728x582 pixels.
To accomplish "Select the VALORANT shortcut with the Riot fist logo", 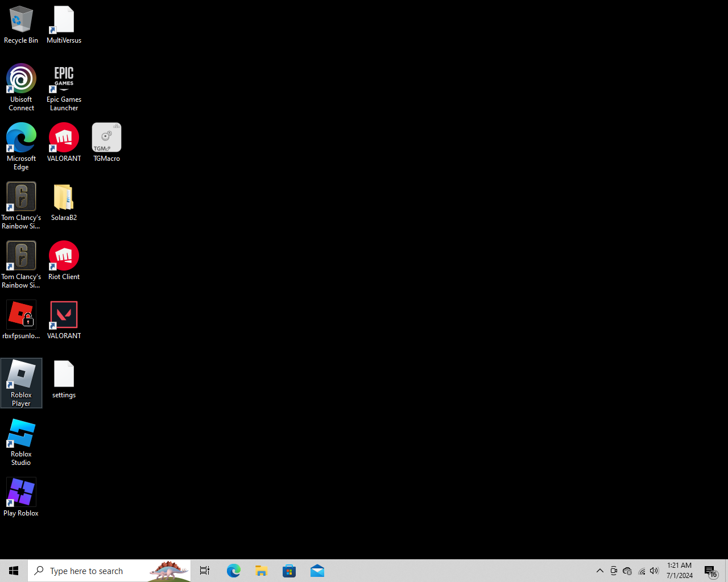I will (x=64, y=143).
